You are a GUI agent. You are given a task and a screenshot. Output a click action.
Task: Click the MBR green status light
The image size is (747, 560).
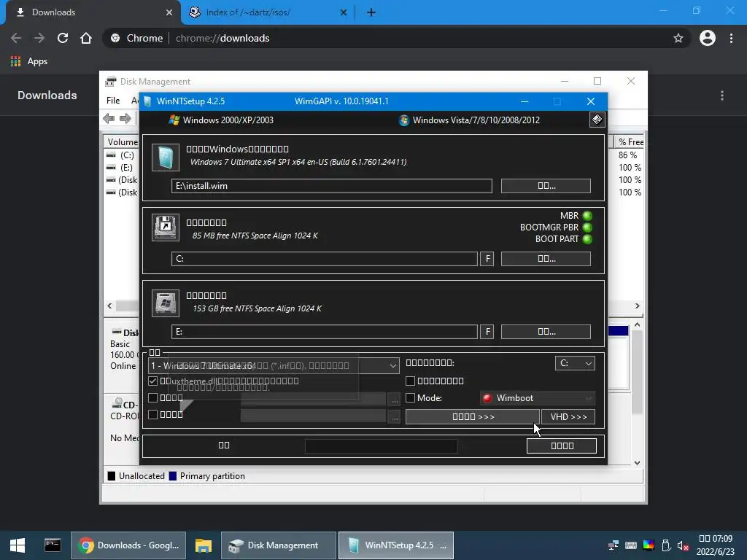point(587,216)
